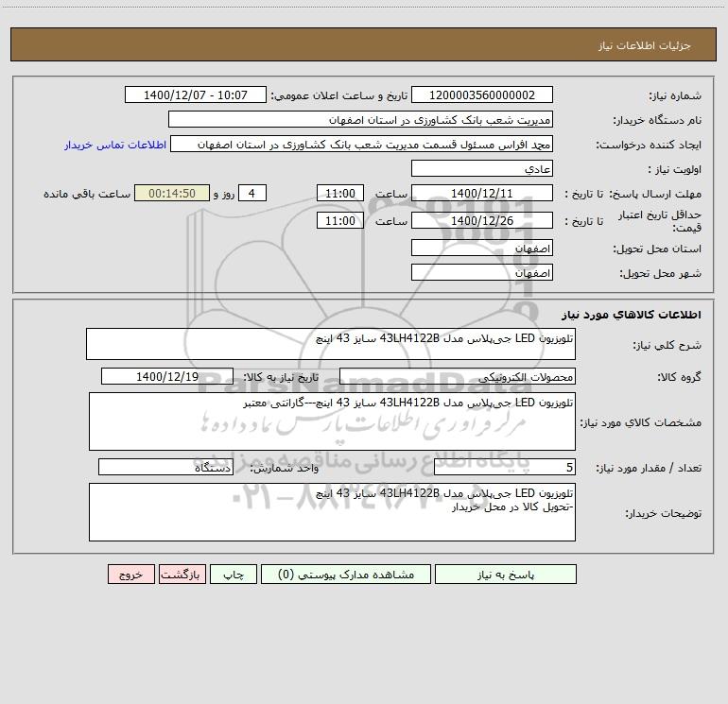
Task: Open اطلاعات تماس خریدار link
Action: (x=115, y=145)
